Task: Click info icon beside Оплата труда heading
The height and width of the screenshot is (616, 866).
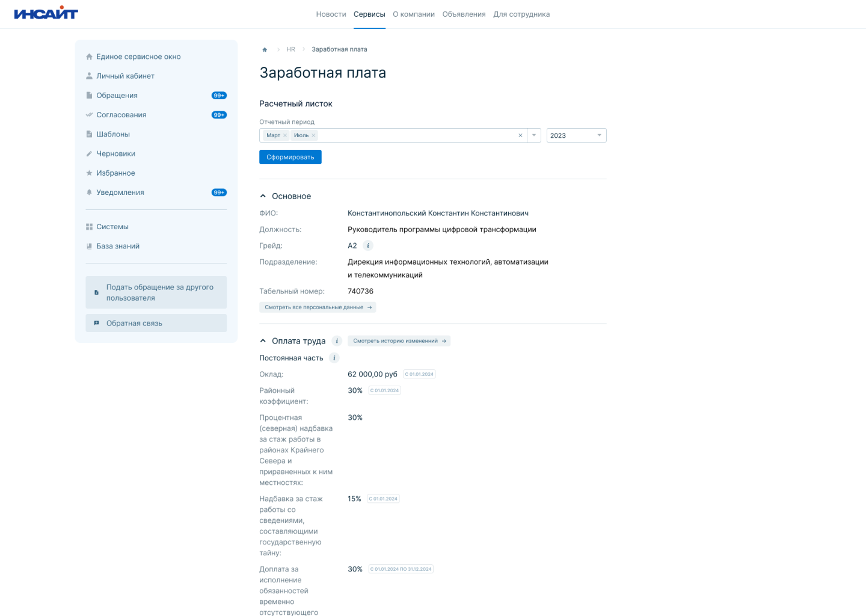Action: click(337, 341)
